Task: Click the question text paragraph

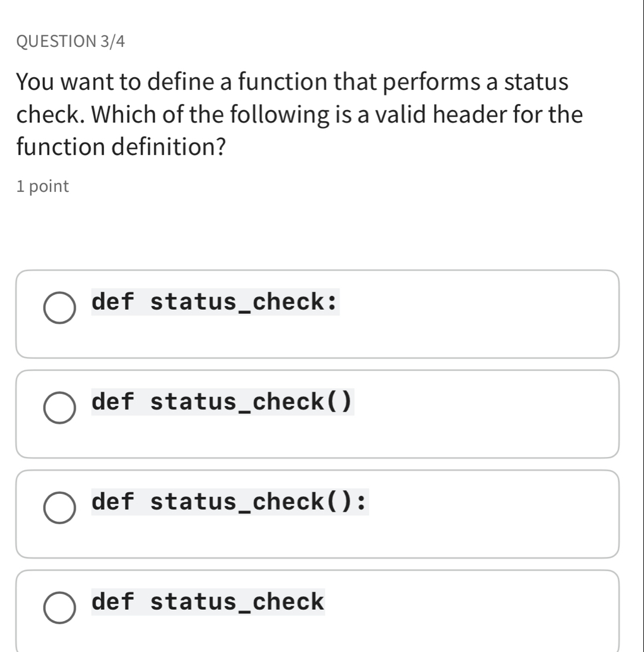Action: [x=299, y=114]
